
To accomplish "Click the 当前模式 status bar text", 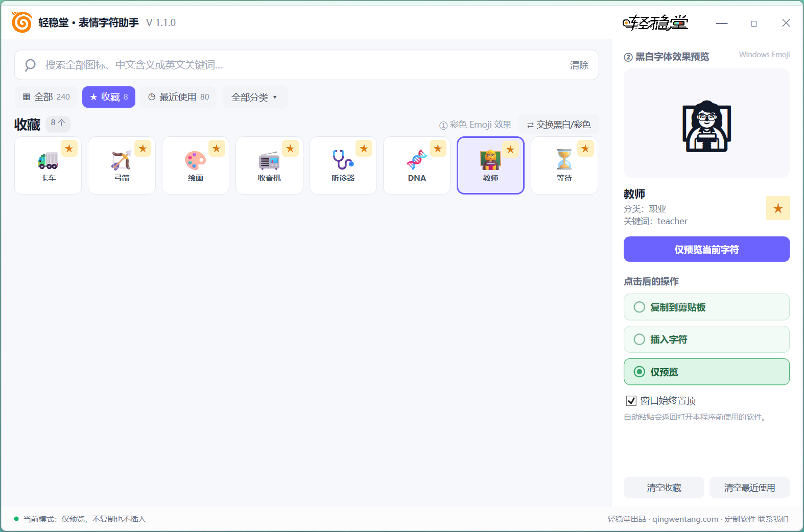I will point(84,519).
